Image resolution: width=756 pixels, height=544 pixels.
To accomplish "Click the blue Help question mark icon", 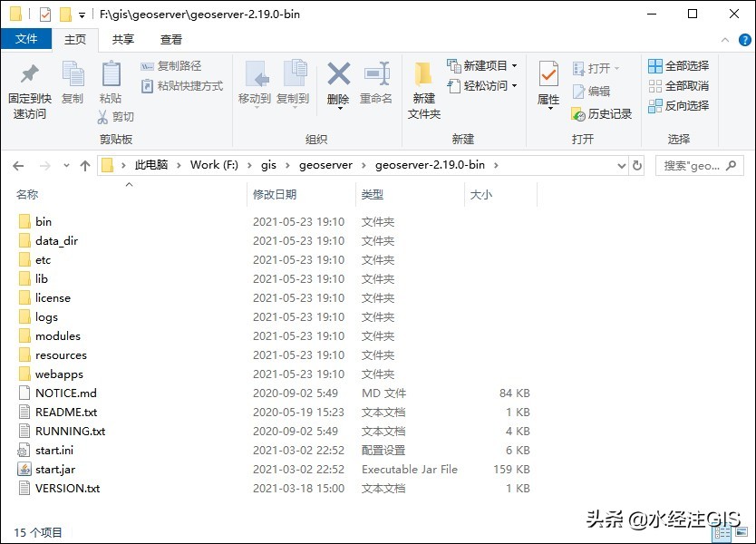I will [x=744, y=40].
